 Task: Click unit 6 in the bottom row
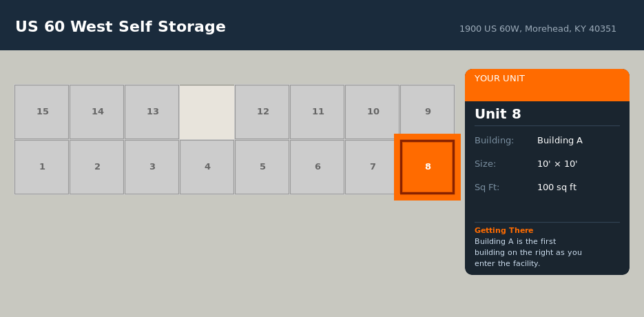317,167
